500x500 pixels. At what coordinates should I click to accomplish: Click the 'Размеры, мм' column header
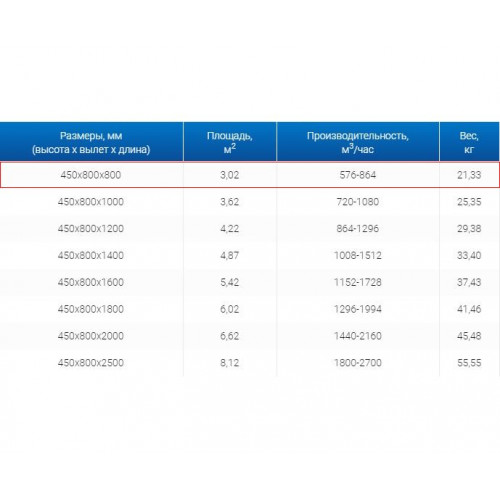(91, 142)
